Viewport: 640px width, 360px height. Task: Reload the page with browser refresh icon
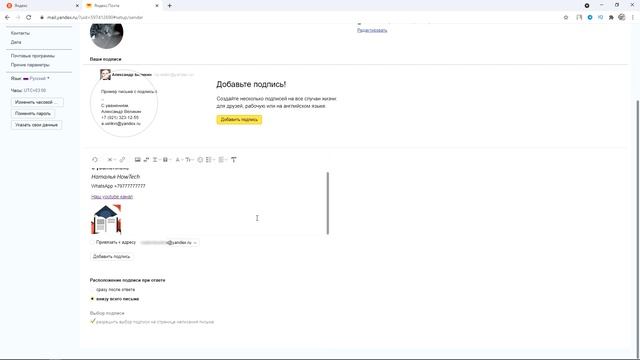[29, 18]
